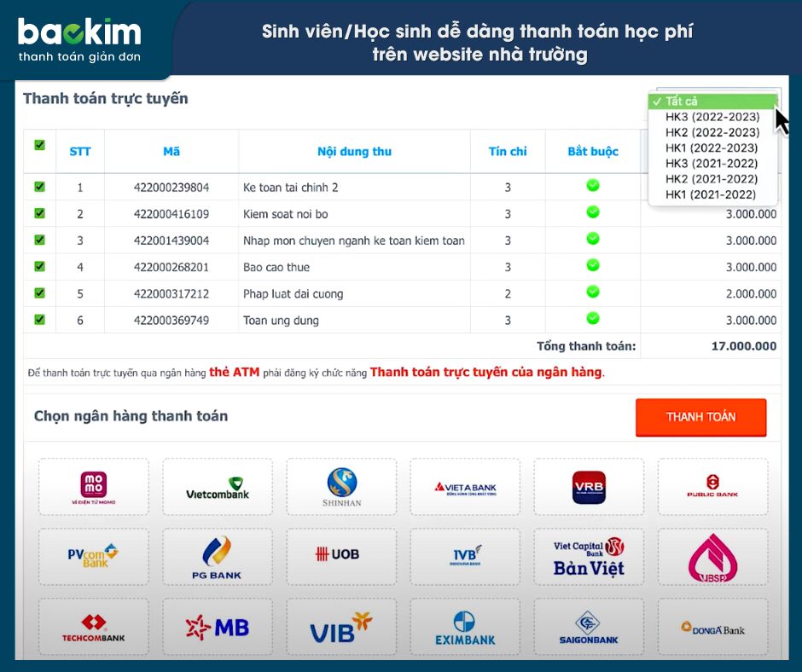Click the total amount 17.000.000
This screenshot has width=802, height=672.
tap(744, 346)
